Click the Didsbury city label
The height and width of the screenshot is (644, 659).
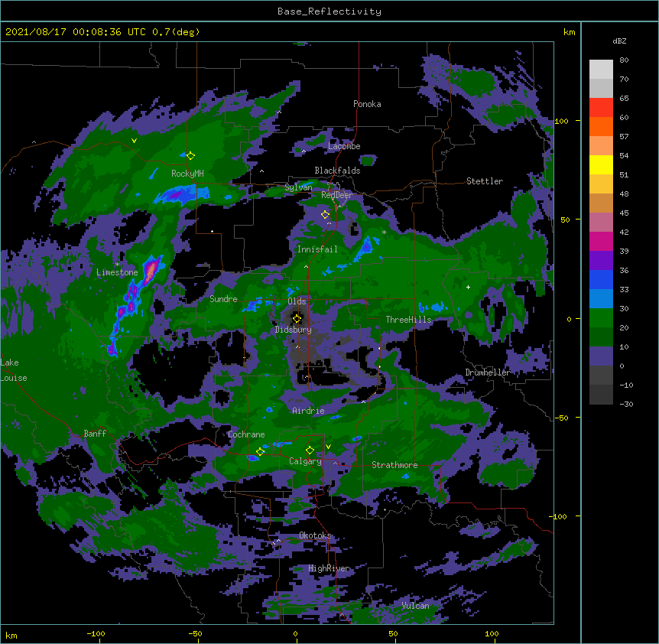click(293, 330)
